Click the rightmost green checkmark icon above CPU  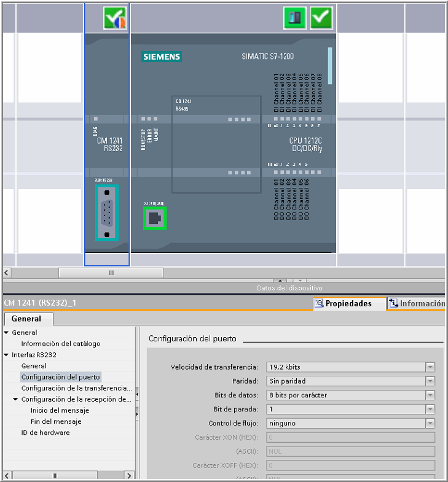click(x=321, y=18)
